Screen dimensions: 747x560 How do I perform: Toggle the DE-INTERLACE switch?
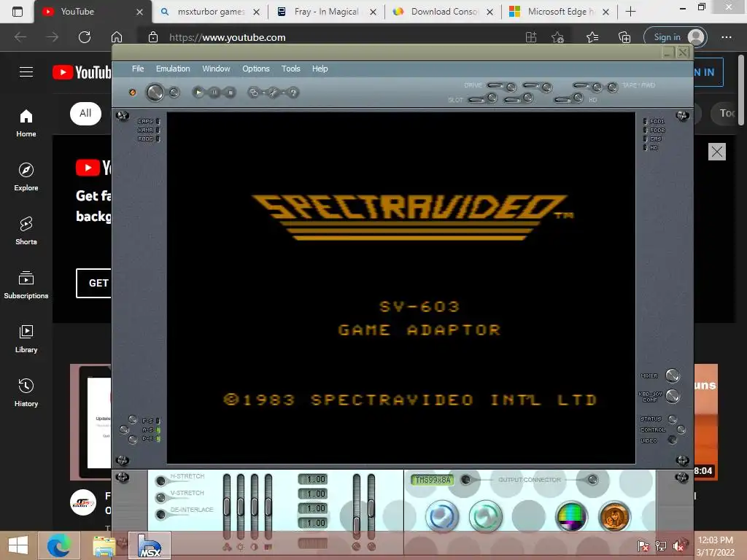pos(161,514)
